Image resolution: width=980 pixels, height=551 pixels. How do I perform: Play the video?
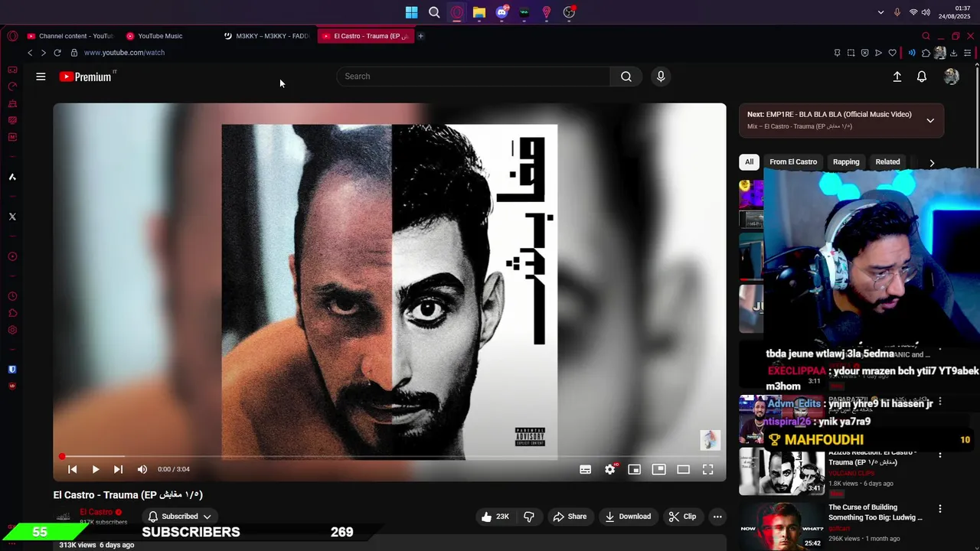pos(96,469)
